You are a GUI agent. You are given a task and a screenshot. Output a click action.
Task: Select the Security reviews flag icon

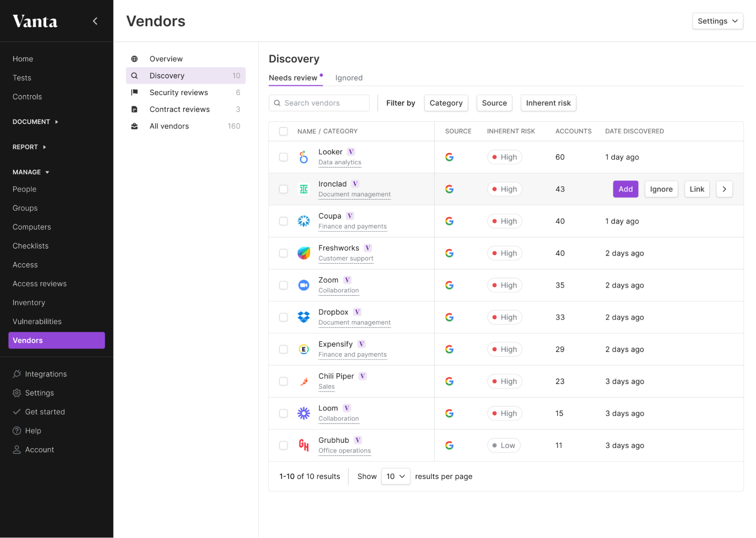(x=134, y=92)
